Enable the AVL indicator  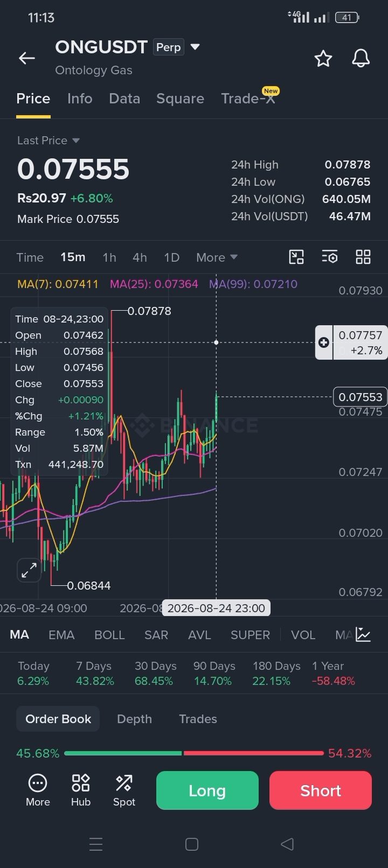pyautogui.click(x=199, y=635)
